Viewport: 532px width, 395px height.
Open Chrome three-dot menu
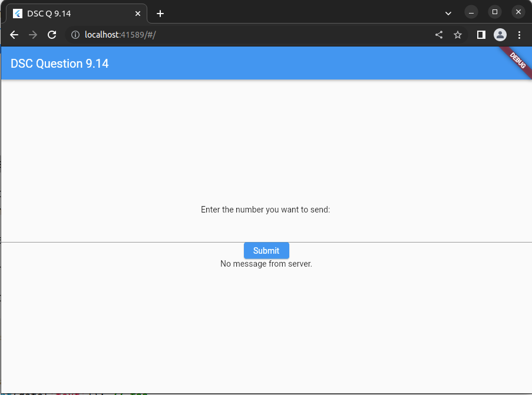[x=519, y=35]
